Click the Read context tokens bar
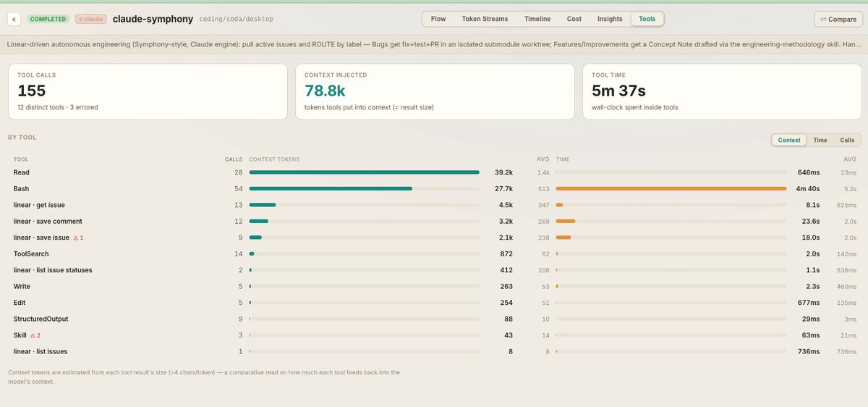This screenshot has height=407, width=868. [x=364, y=172]
